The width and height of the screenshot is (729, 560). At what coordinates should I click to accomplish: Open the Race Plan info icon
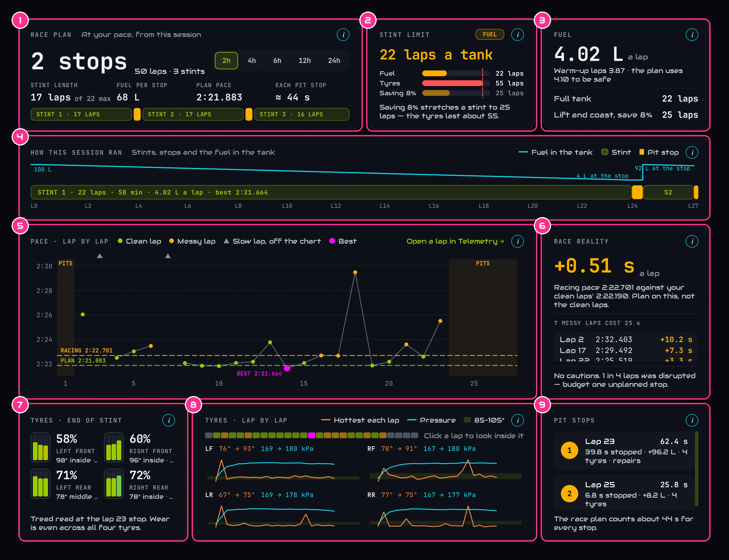(343, 35)
